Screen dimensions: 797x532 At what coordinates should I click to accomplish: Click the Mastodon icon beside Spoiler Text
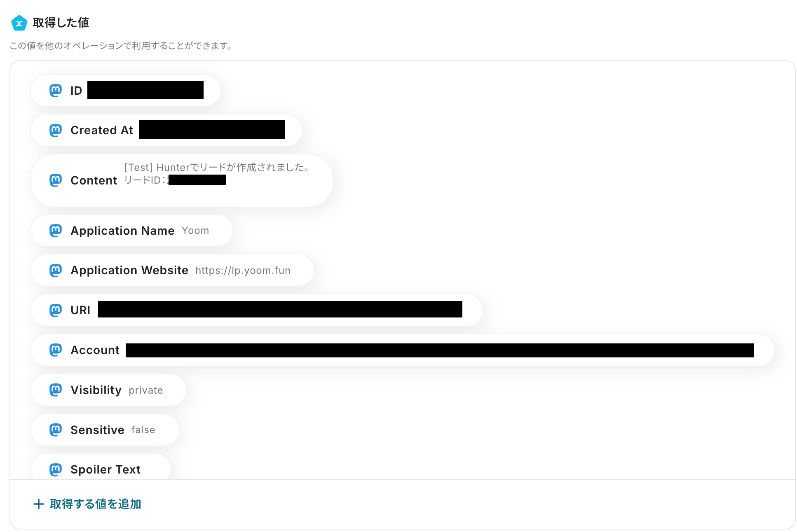56,469
